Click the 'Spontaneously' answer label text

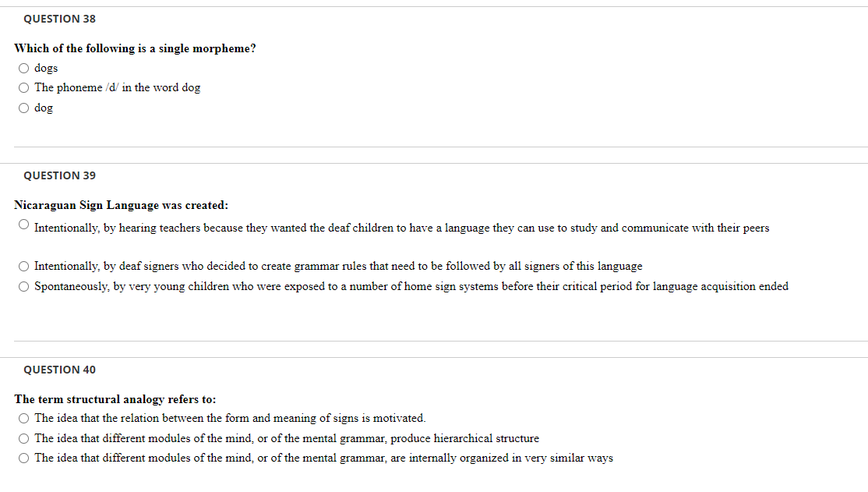tap(411, 286)
